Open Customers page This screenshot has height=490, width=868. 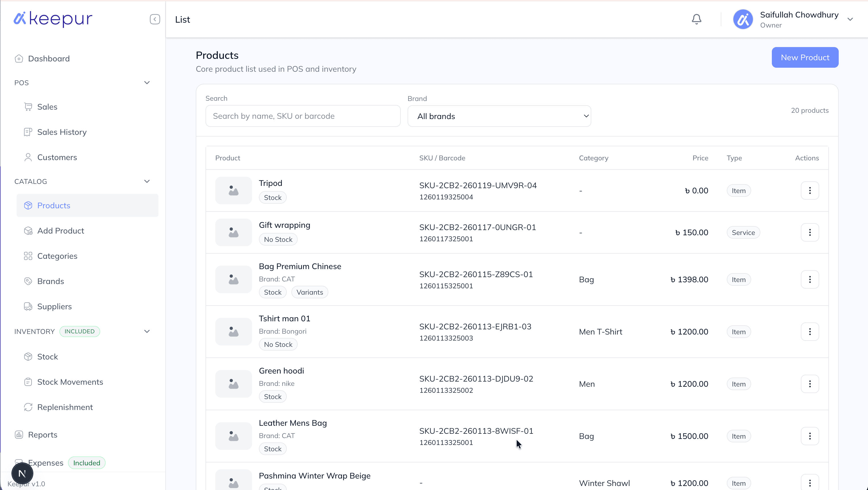[x=57, y=157]
